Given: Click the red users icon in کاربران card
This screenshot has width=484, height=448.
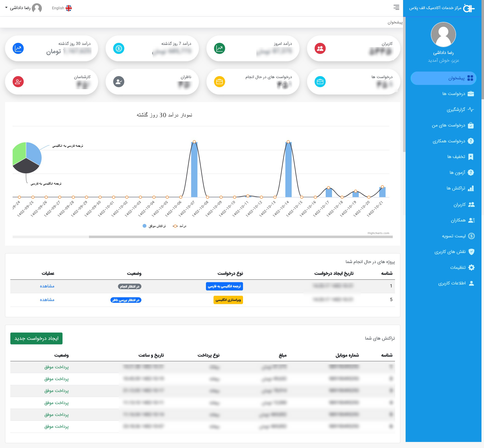Looking at the screenshot, I should click(x=320, y=48).
